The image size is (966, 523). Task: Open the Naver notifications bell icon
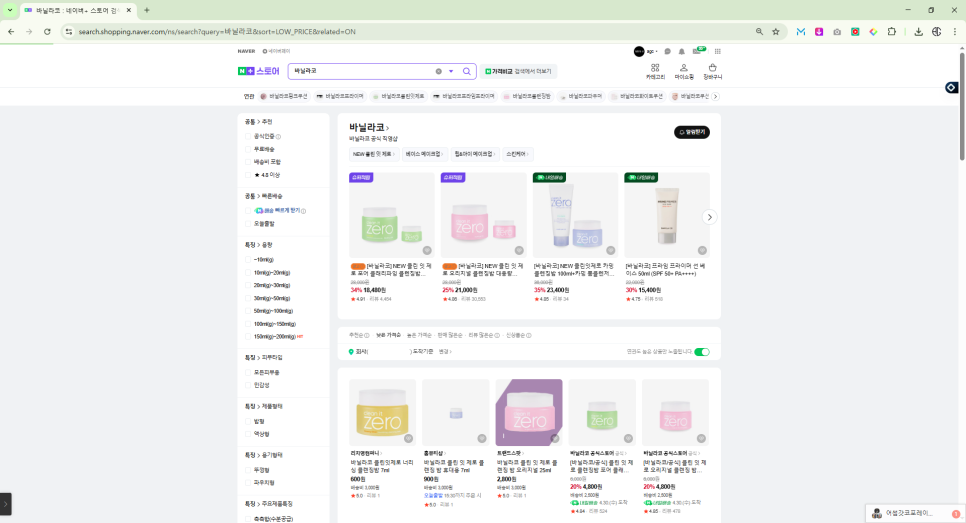[x=681, y=52]
